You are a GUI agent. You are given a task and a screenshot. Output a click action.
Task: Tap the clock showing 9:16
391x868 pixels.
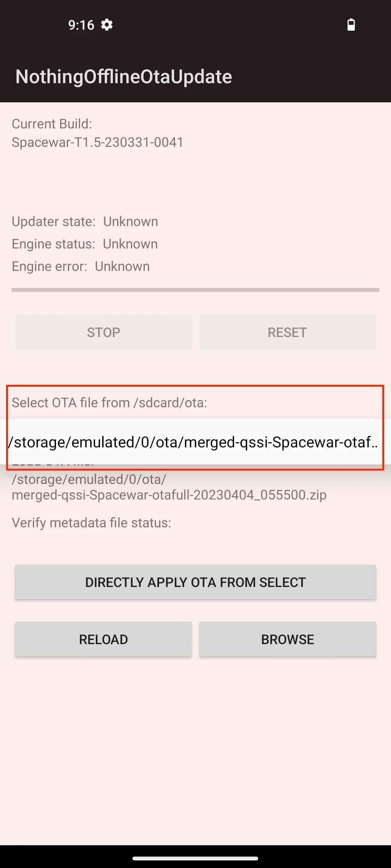[81, 25]
